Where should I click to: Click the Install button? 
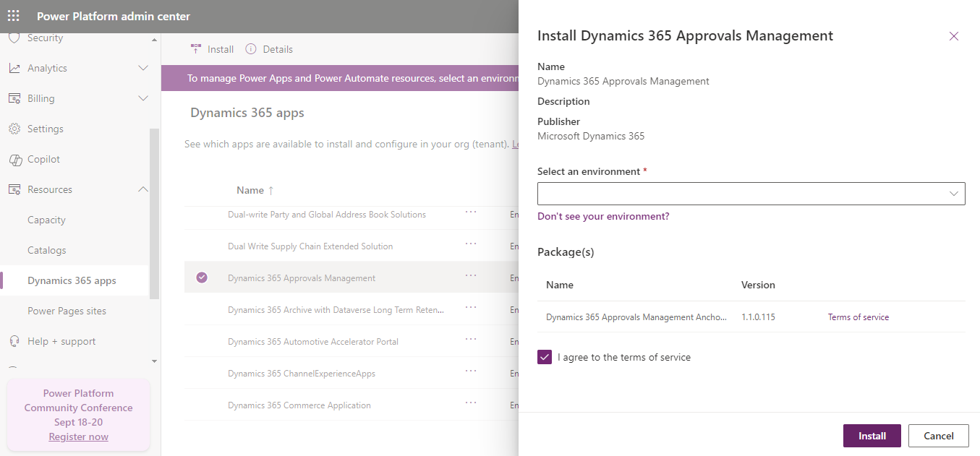872,435
